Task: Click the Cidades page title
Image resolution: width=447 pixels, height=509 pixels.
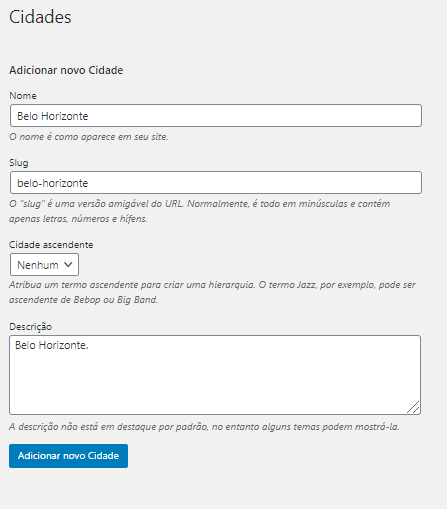Action: pyautogui.click(x=40, y=17)
